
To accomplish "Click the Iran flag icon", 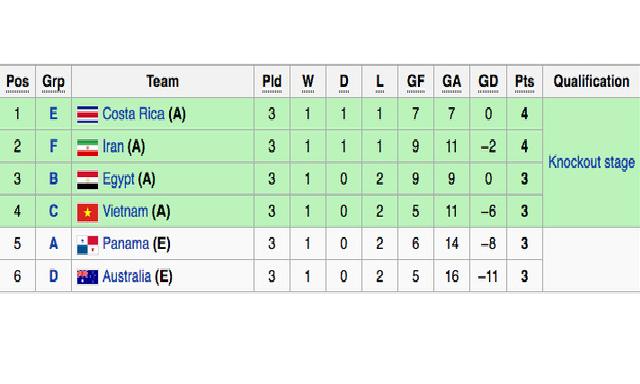I will [x=87, y=147].
